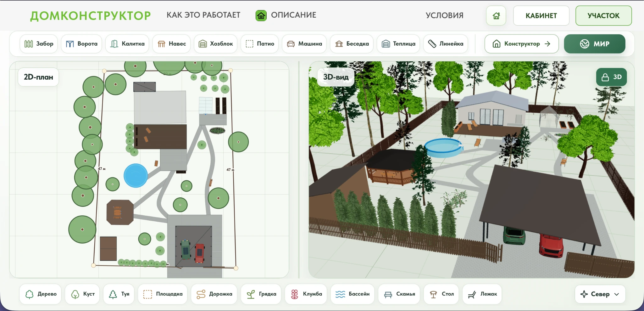Select the Хозблок shed tool
This screenshot has height=311, width=644.
coord(215,44)
